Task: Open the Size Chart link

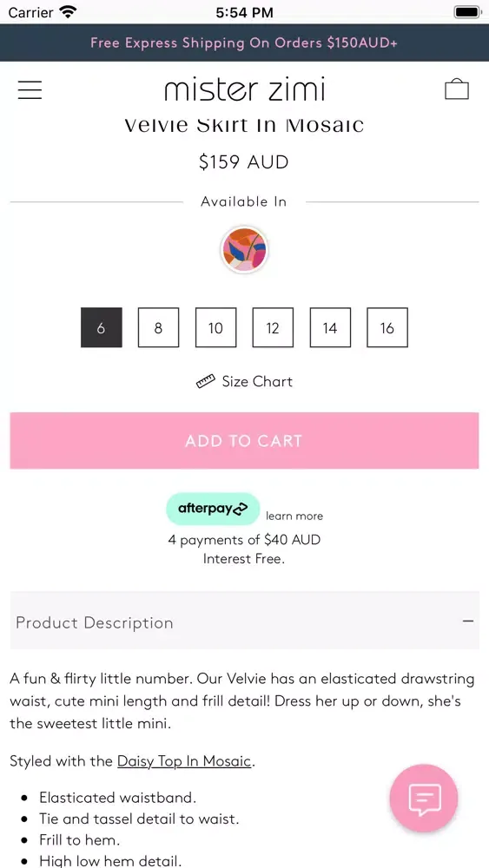Action: 257,381
